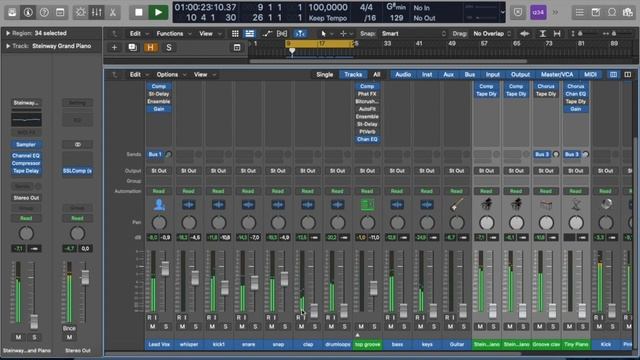Open the Snap Smart popup
The width and height of the screenshot is (640, 360).
[413, 33]
